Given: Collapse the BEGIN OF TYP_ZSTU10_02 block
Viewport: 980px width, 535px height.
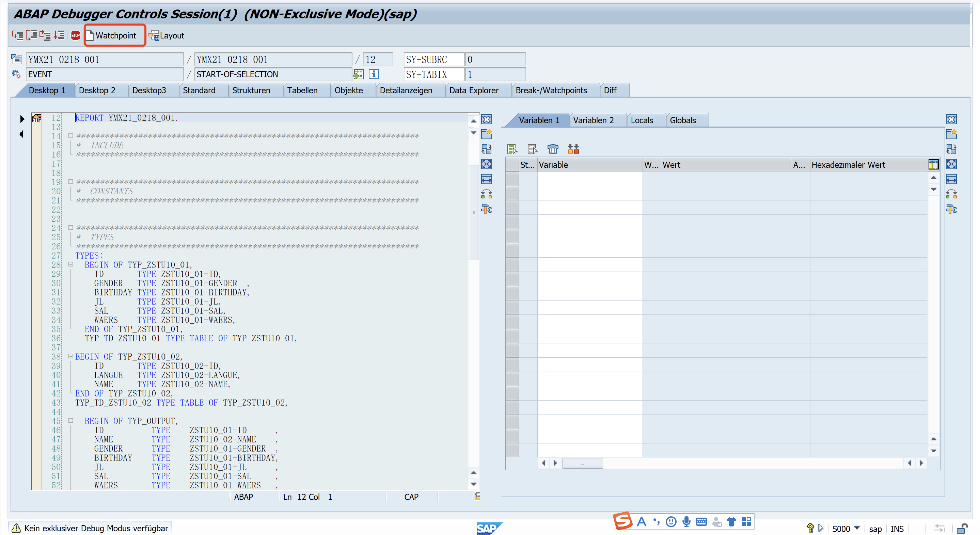Looking at the screenshot, I should (x=70, y=356).
